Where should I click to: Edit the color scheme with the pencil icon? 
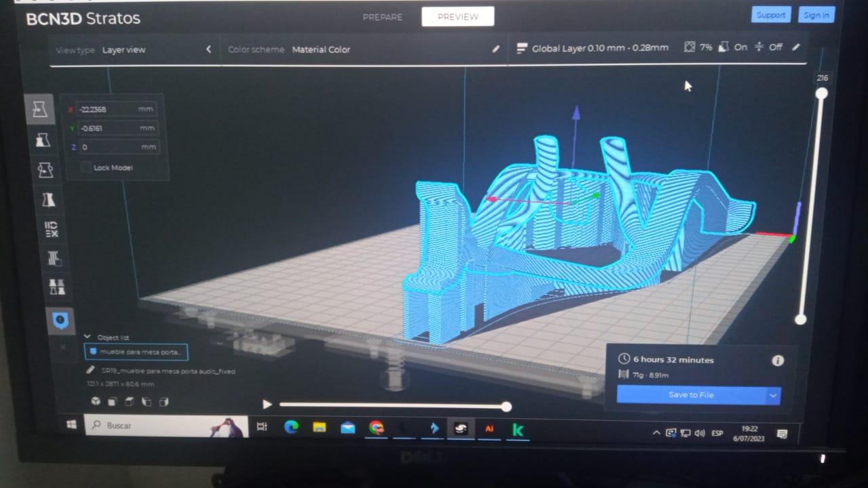coord(496,49)
